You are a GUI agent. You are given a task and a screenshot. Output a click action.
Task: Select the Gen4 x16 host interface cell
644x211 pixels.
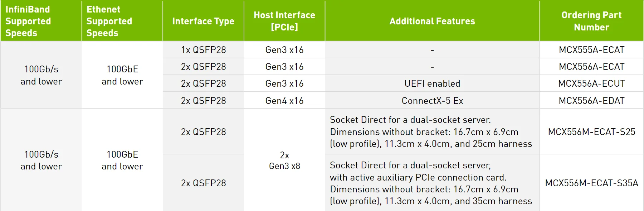(x=284, y=101)
